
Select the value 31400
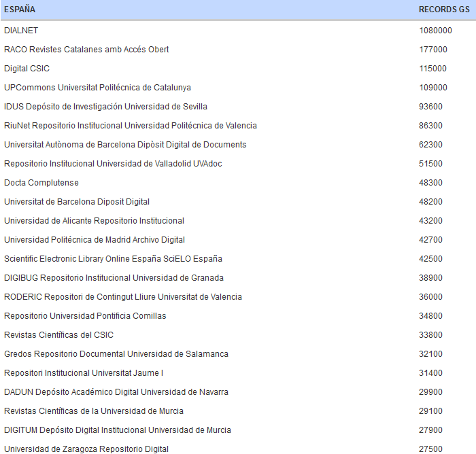pyautogui.click(x=430, y=373)
